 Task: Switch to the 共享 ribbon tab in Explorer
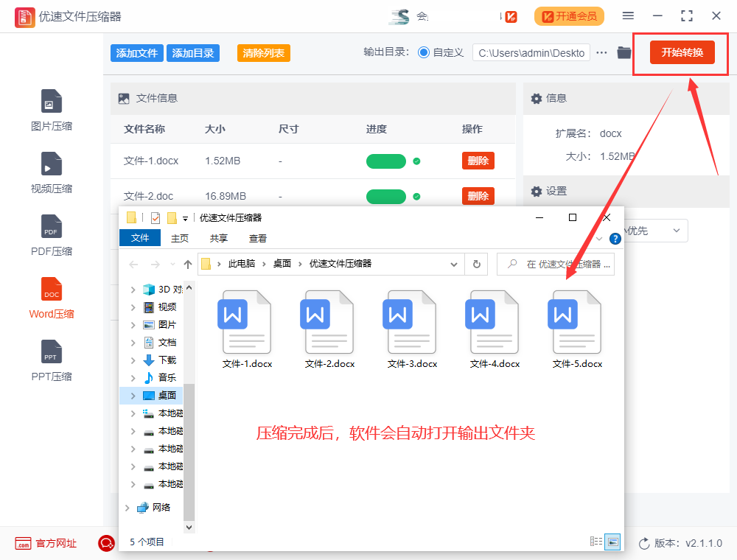219,238
